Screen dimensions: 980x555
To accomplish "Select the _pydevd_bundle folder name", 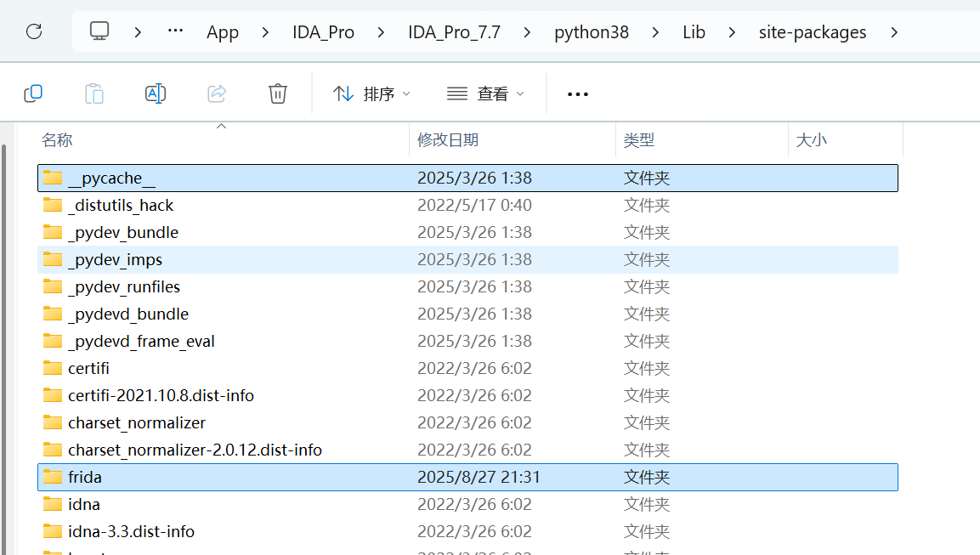I will point(128,314).
